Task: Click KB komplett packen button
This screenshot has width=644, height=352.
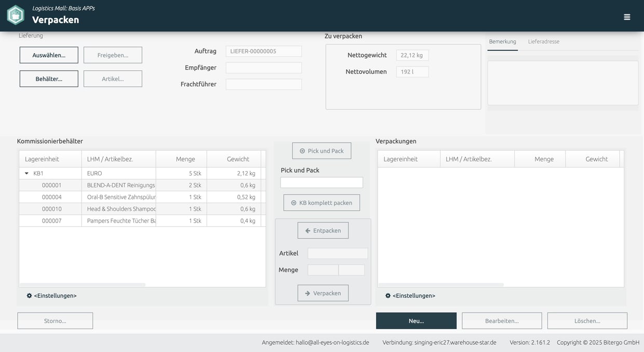Action: [x=321, y=203]
